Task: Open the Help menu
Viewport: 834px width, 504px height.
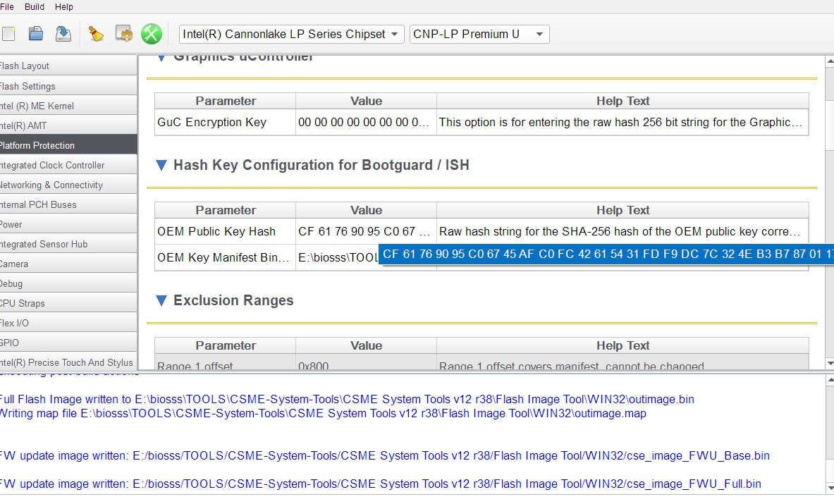Action: click(x=64, y=7)
